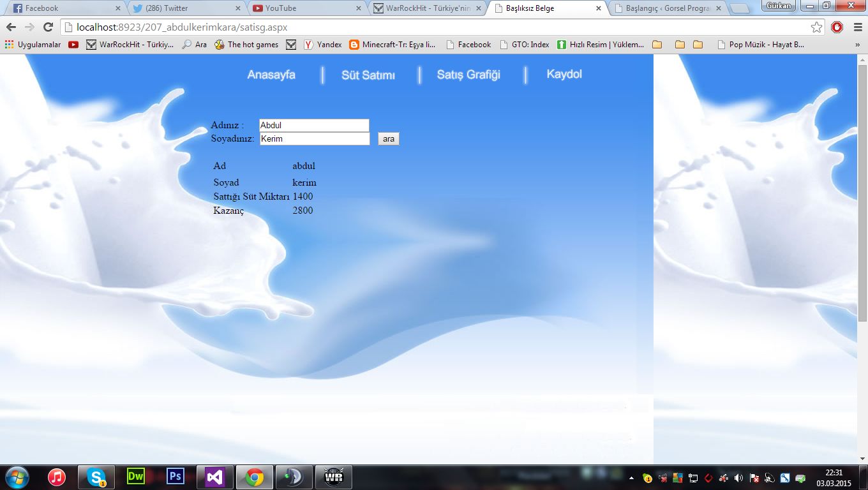Show hidden system tray icons arrow
The height and width of the screenshot is (490, 868).
[631, 478]
